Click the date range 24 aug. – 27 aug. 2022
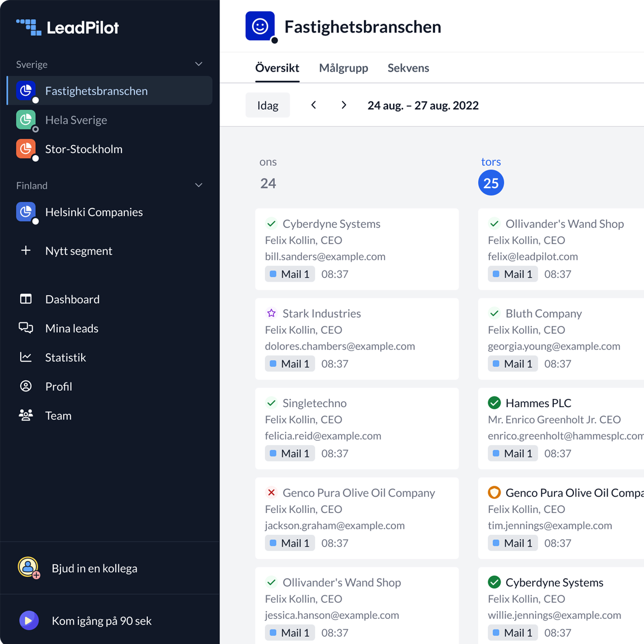Viewport: 644px width, 644px height. point(423,105)
